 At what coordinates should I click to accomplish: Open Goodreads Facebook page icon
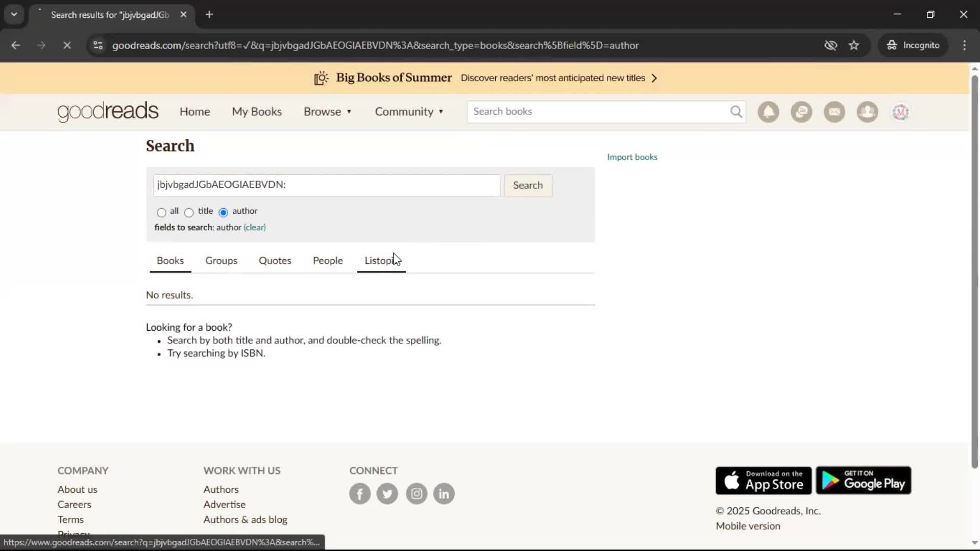[360, 493]
